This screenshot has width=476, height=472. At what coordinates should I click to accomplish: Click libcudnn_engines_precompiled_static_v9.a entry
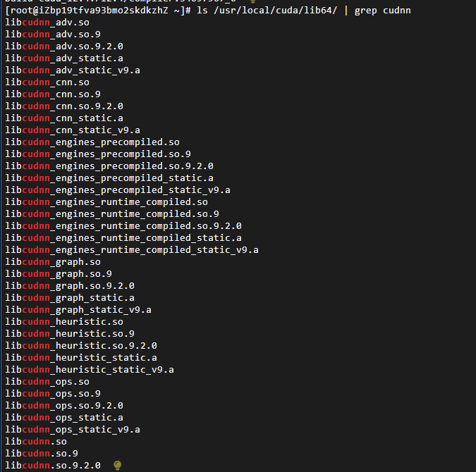118,190
